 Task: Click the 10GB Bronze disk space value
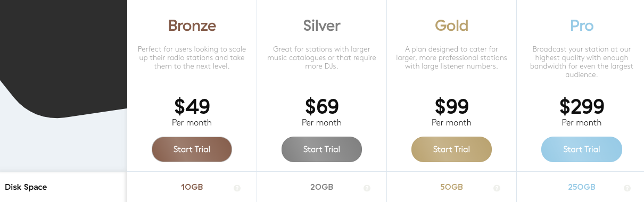(x=192, y=187)
